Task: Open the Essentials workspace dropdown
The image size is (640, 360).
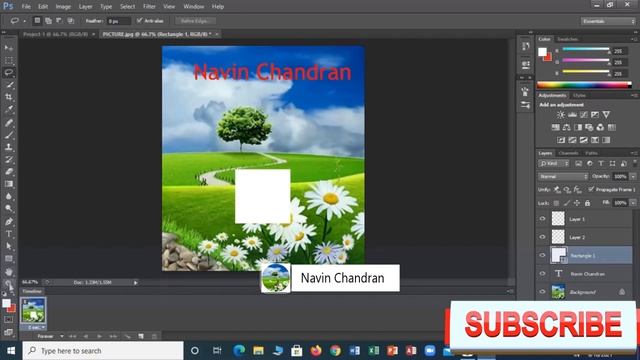Action: (608, 21)
